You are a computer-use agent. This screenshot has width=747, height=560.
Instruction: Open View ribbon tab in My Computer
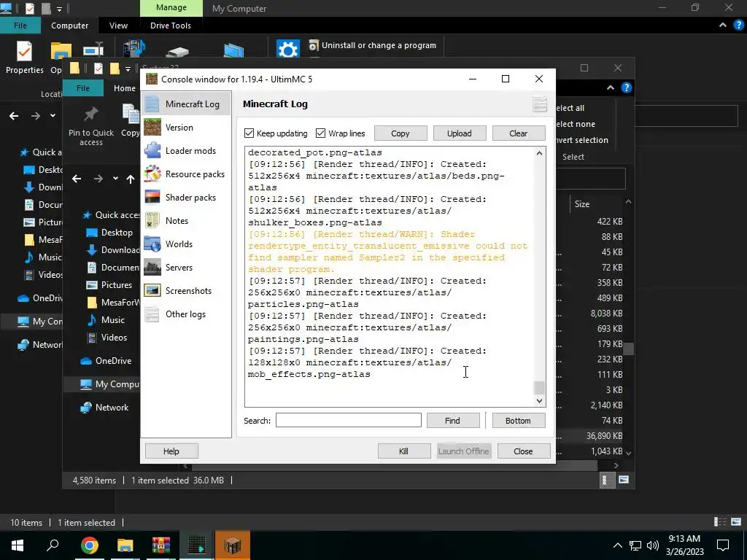tap(118, 26)
